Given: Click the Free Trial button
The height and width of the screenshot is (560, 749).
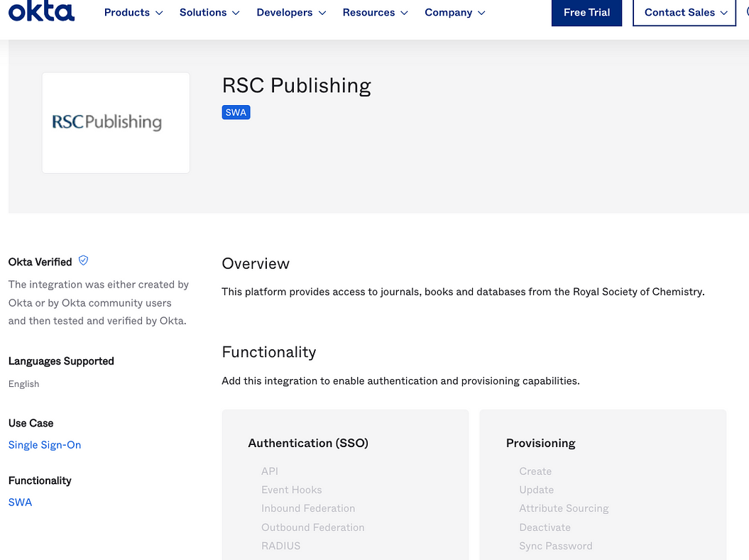Looking at the screenshot, I should coord(586,12).
